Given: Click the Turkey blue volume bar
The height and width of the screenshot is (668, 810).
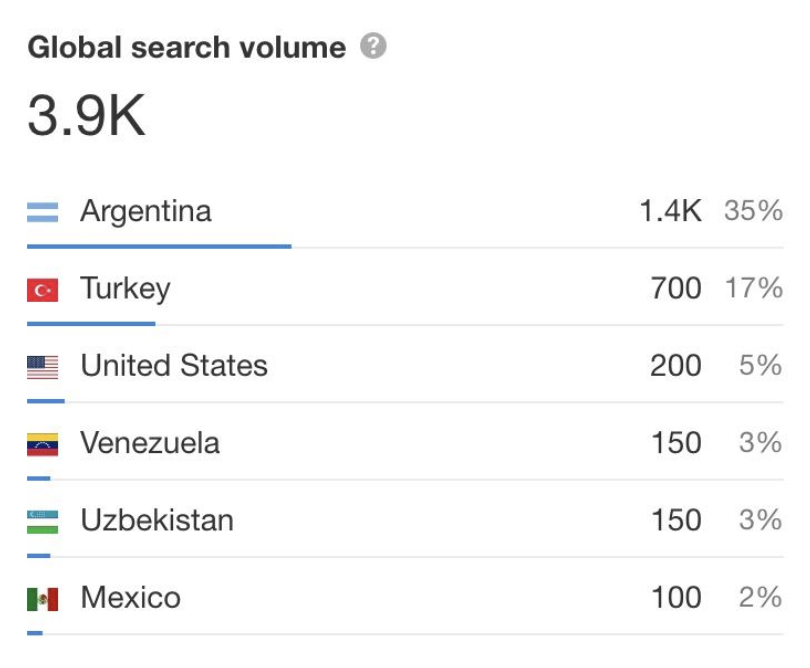Looking at the screenshot, I should [x=91, y=324].
